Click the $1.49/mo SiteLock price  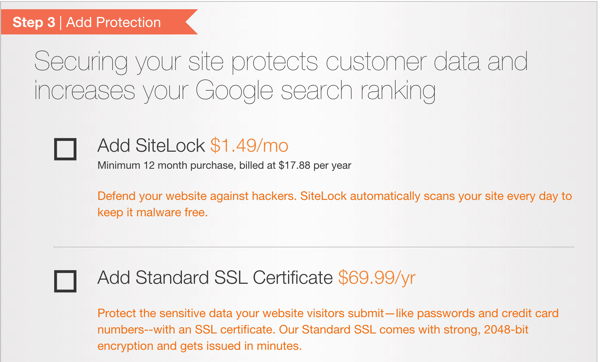(249, 146)
